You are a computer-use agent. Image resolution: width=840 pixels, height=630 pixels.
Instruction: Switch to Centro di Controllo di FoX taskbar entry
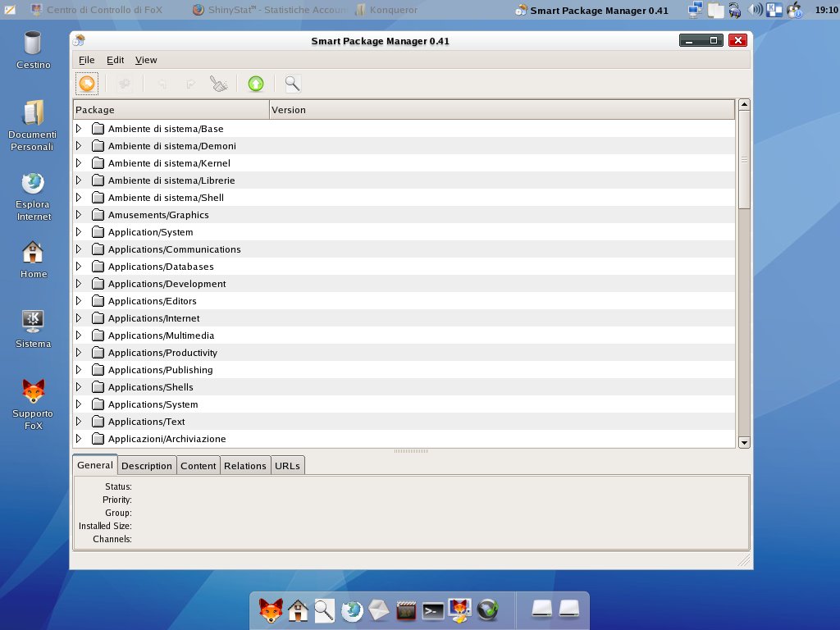point(97,10)
